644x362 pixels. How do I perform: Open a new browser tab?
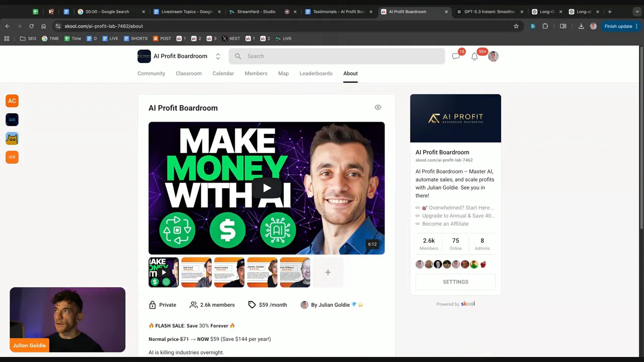(x=609, y=12)
